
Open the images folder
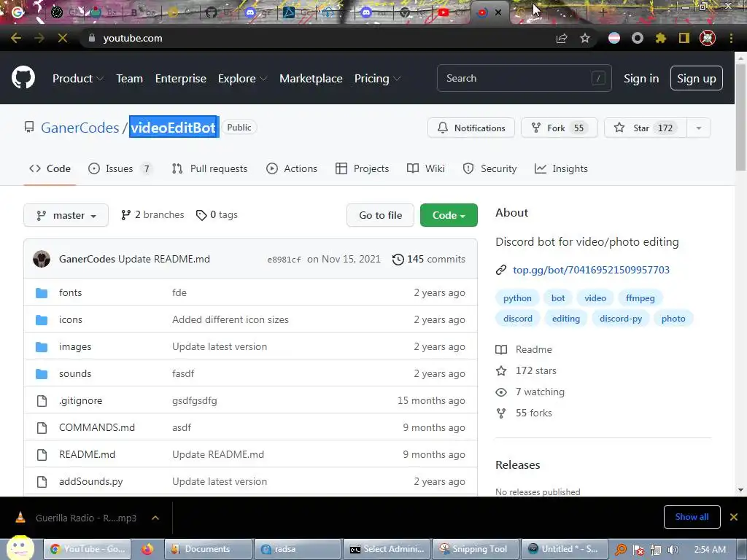(x=75, y=346)
